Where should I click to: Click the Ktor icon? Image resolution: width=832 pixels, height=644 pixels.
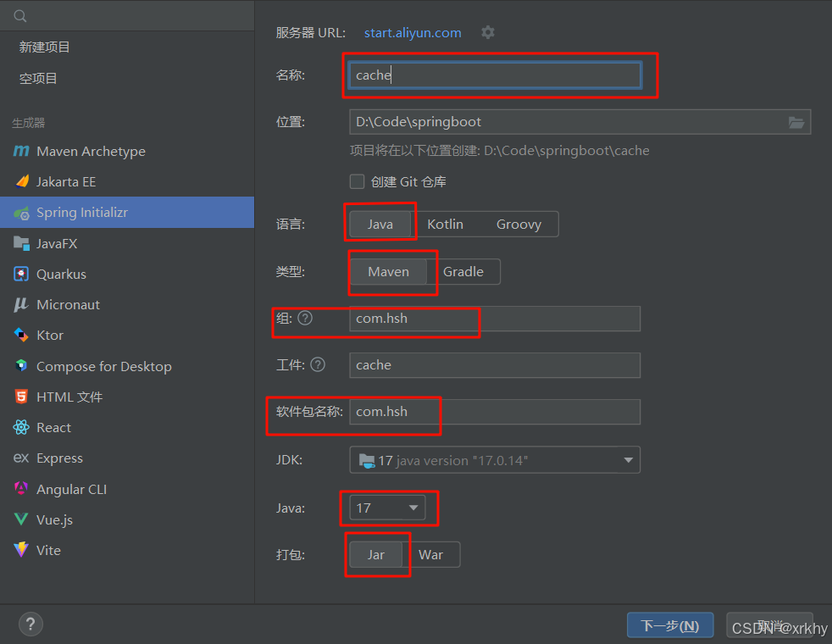21,336
